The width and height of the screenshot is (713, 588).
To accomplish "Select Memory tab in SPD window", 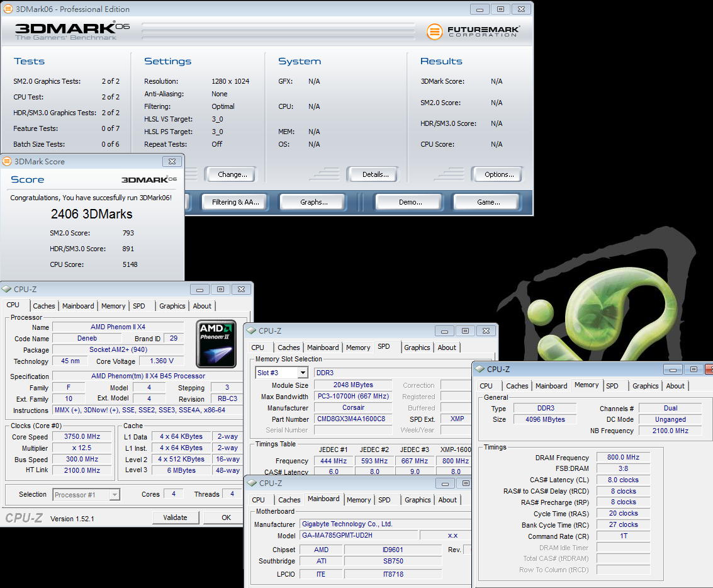I will [x=358, y=348].
